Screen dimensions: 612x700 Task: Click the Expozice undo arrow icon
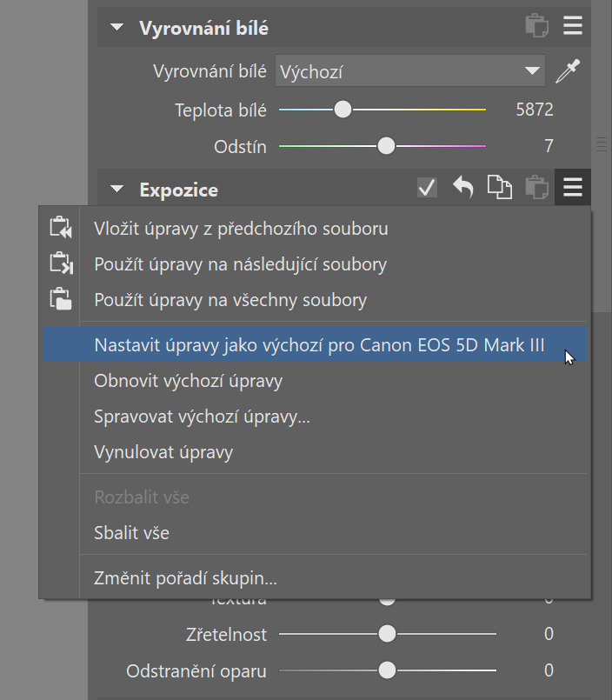tap(462, 188)
